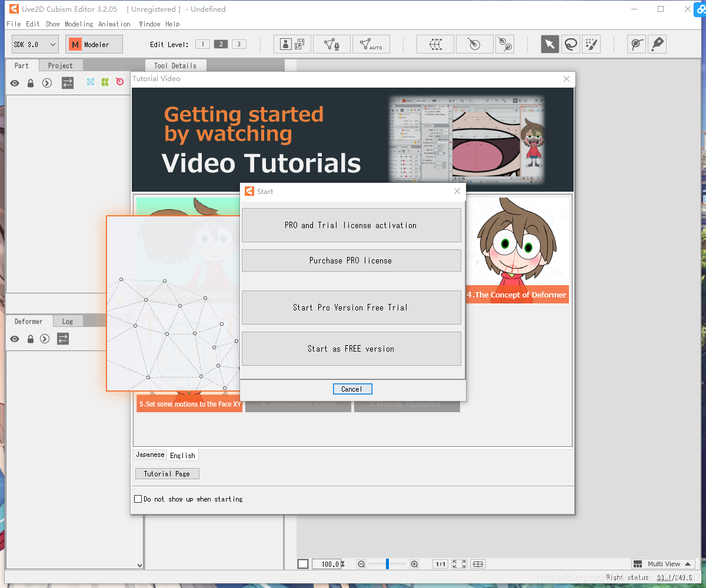Open the texture atlas tool icon
This screenshot has height=588, width=706.
(292, 44)
